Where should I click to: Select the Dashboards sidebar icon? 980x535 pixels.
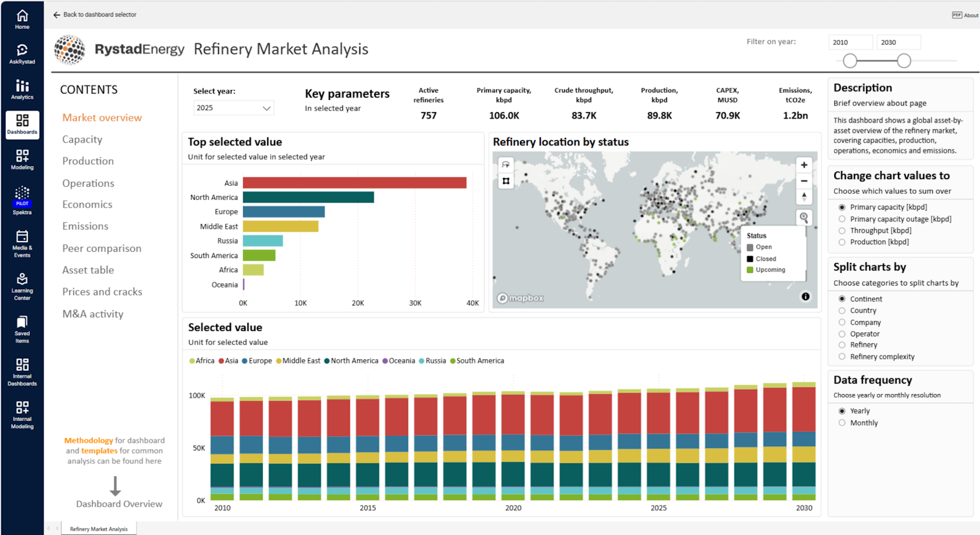pos(22,124)
